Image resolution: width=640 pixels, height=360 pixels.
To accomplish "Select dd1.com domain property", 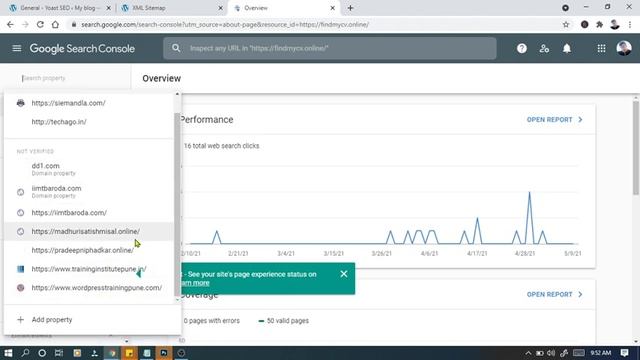I will point(89,169).
